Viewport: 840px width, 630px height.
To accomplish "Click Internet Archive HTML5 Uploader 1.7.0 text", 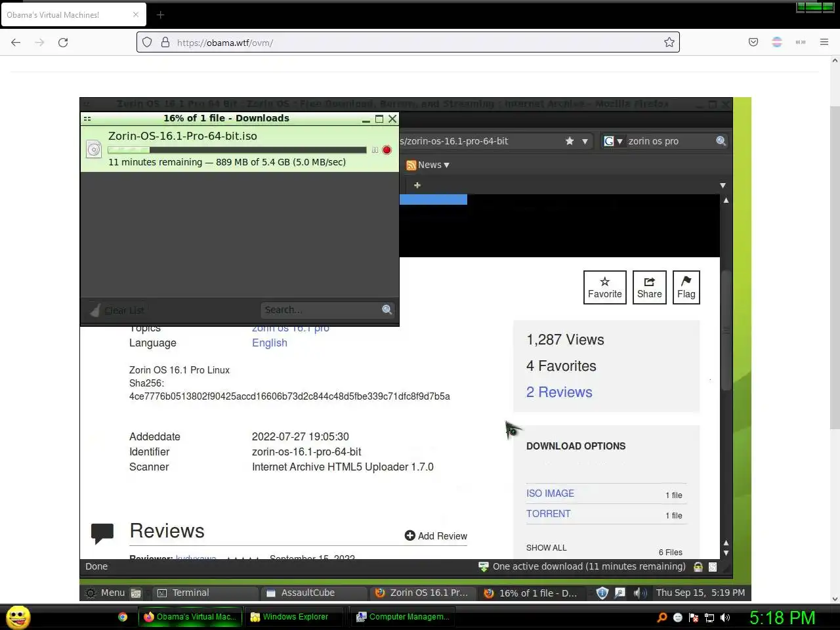I will pos(343,467).
